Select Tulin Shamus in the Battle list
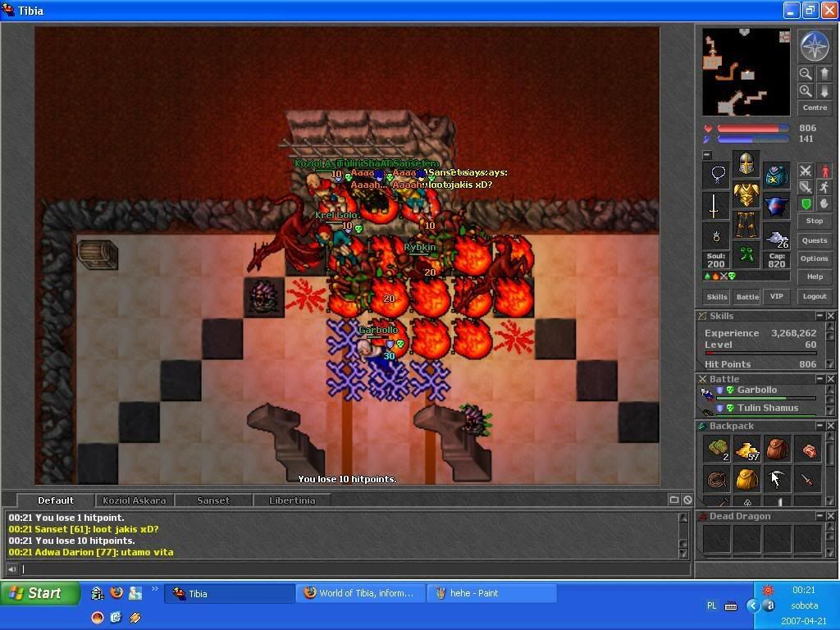The width and height of the screenshot is (840, 630). point(760,410)
